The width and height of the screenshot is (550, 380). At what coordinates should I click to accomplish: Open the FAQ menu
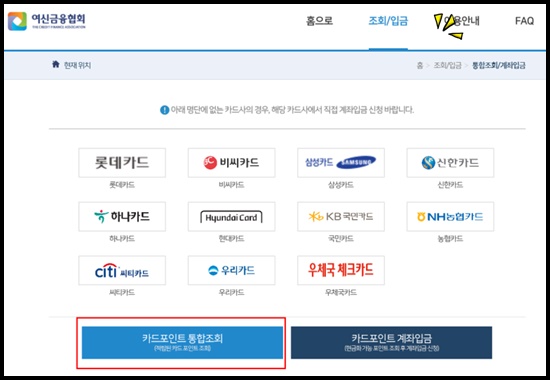pyautogui.click(x=524, y=21)
